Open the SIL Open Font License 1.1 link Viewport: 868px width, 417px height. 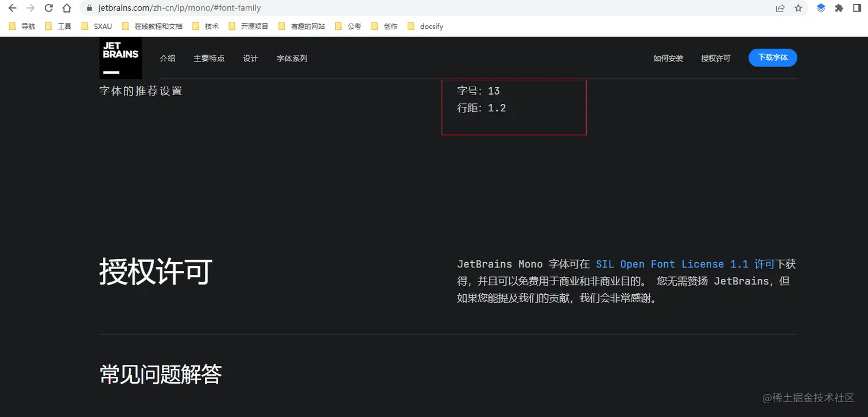685,264
